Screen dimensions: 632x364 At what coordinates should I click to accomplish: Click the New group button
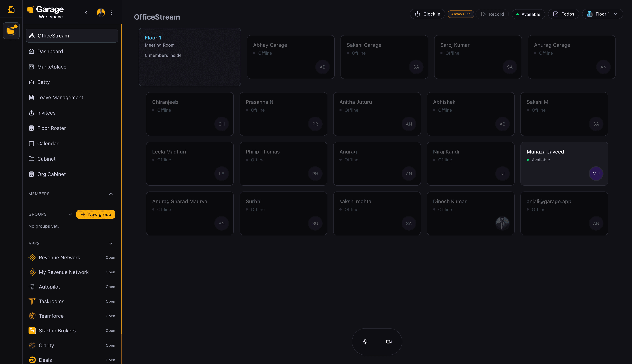click(x=96, y=214)
